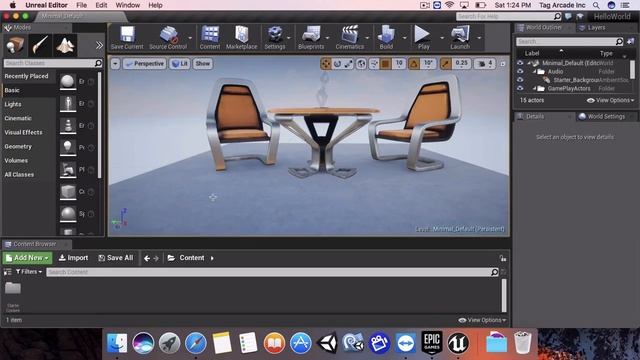
Task: Open the Settings toolbar icon
Action: (x=275, y=38)
